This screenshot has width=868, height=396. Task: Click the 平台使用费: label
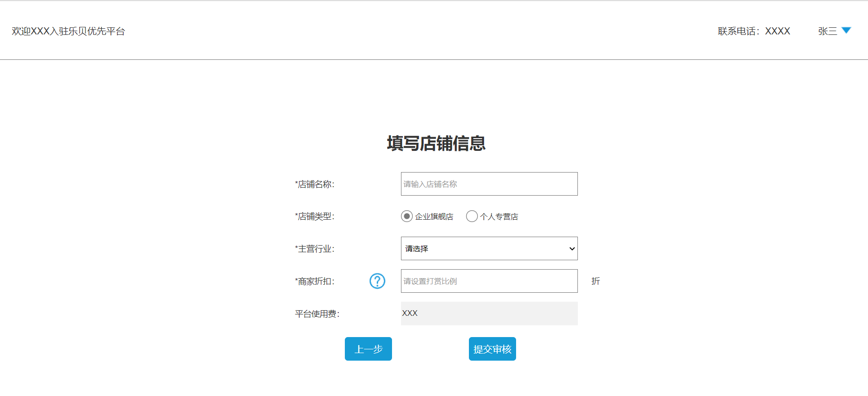tap(317, 313)
